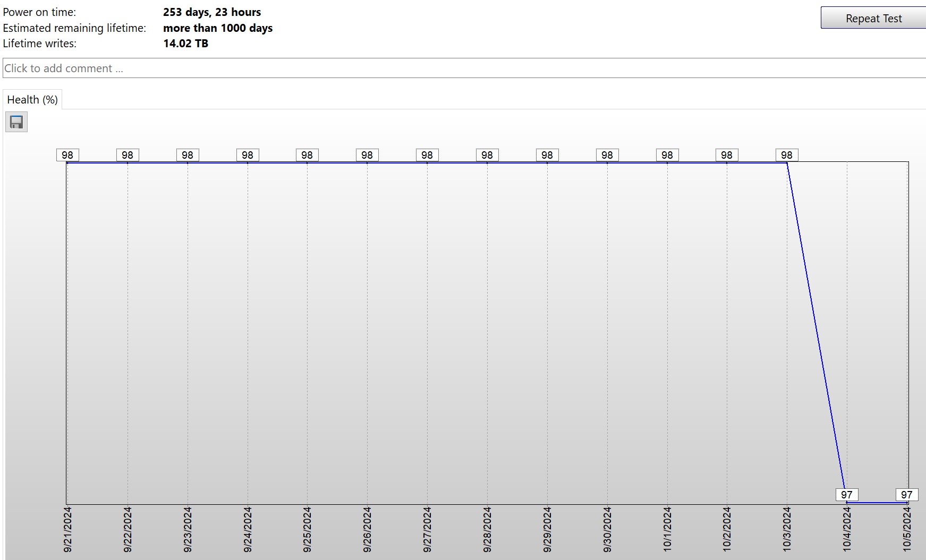Click the 10/4/2024 axis date label

[x=847, y=530]
